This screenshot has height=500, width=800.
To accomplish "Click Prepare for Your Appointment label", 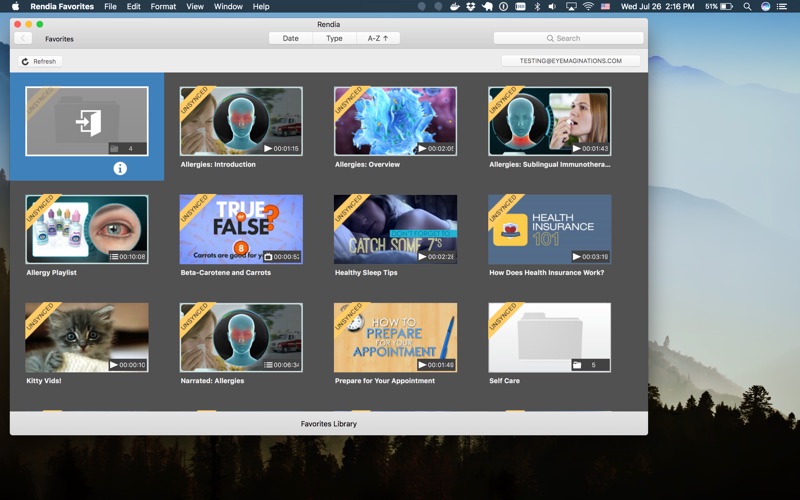I will [x=385, y=381].
